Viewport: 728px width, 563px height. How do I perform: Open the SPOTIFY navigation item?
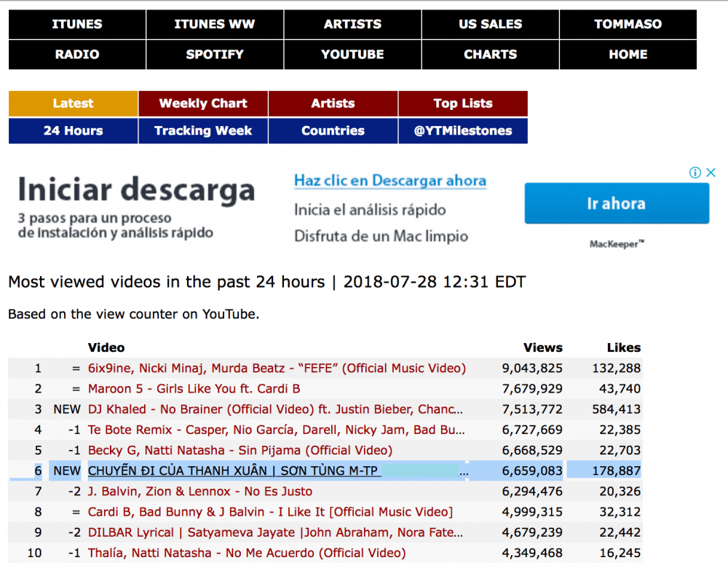click(x=215, y=55)
